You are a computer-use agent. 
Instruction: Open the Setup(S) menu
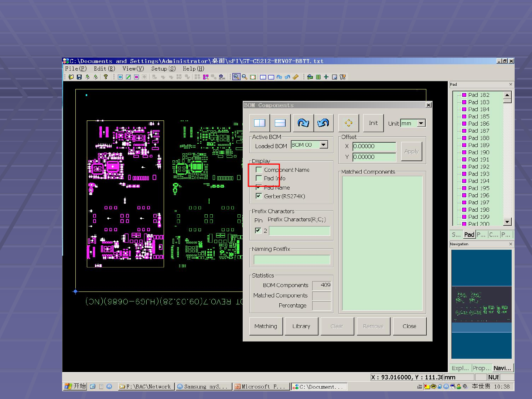[x=163, y=69]
